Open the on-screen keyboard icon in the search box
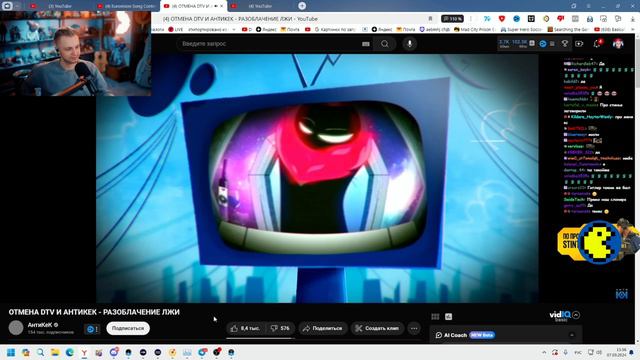The width and height of the screenshot is (640, 360). coord(366,44)
